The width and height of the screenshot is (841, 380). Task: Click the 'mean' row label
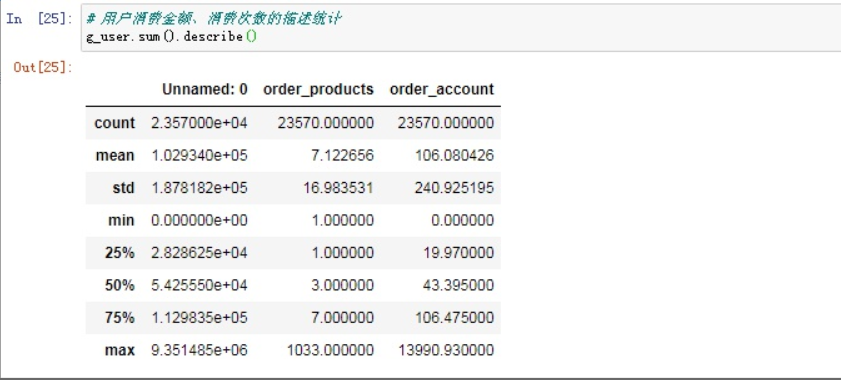coord(115,156)
